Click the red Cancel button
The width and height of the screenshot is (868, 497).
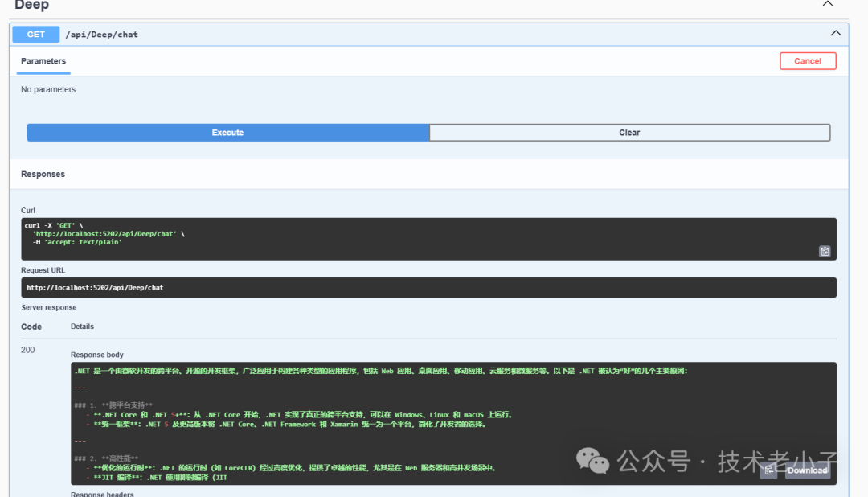click(808, 61)
